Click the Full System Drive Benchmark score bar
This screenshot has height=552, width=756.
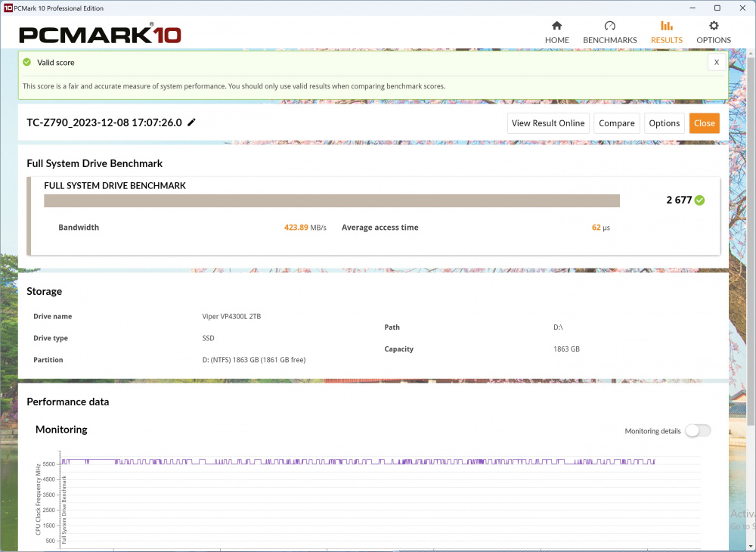tap(332, 200)
